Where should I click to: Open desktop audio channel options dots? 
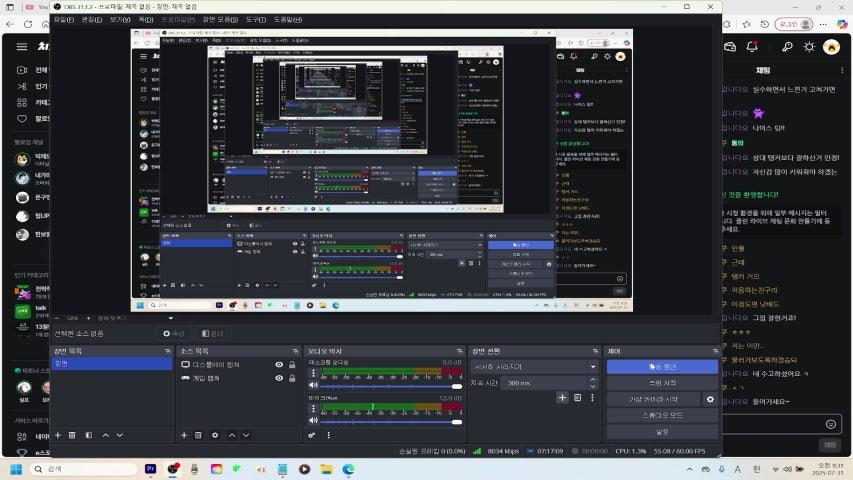[313, 373]
